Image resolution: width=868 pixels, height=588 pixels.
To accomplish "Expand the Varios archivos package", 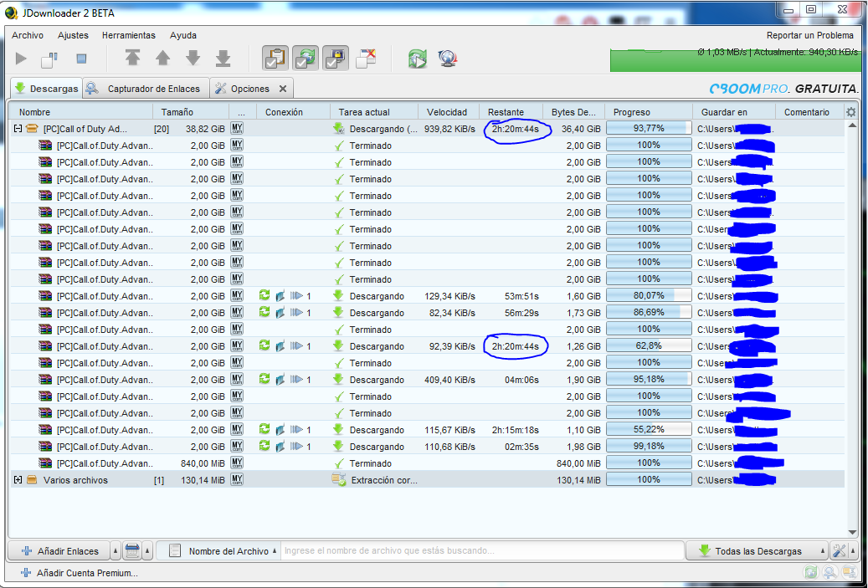I will tap(18, 479).
